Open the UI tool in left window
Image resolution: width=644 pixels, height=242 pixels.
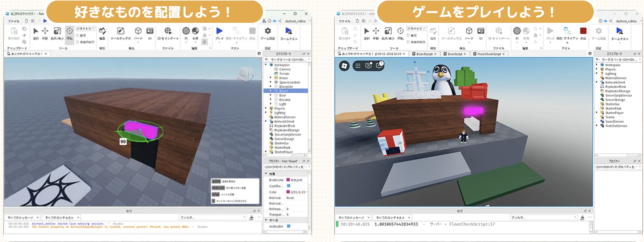click(x=150, y=33)
